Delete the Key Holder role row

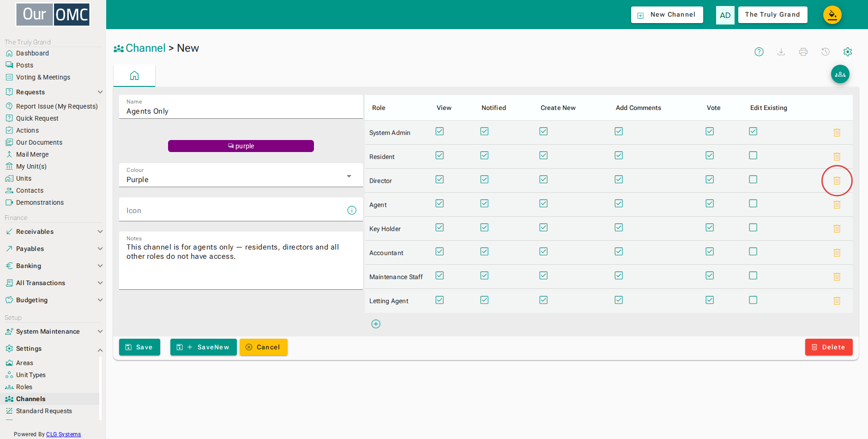coord(837,229)
